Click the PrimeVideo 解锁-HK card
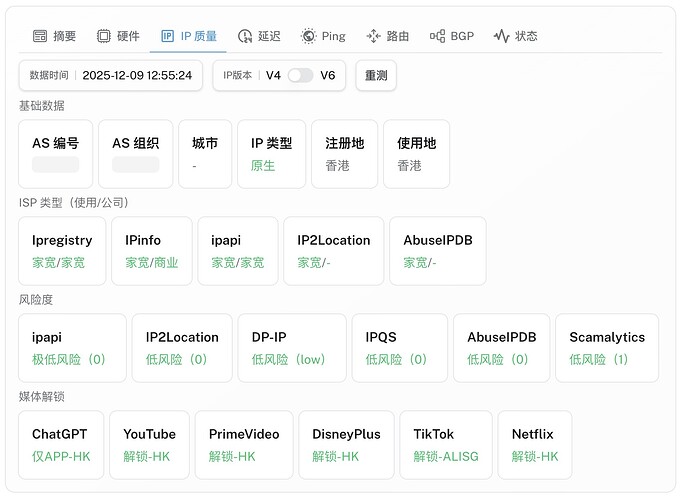The image size is (682, 500). [244, 445]
